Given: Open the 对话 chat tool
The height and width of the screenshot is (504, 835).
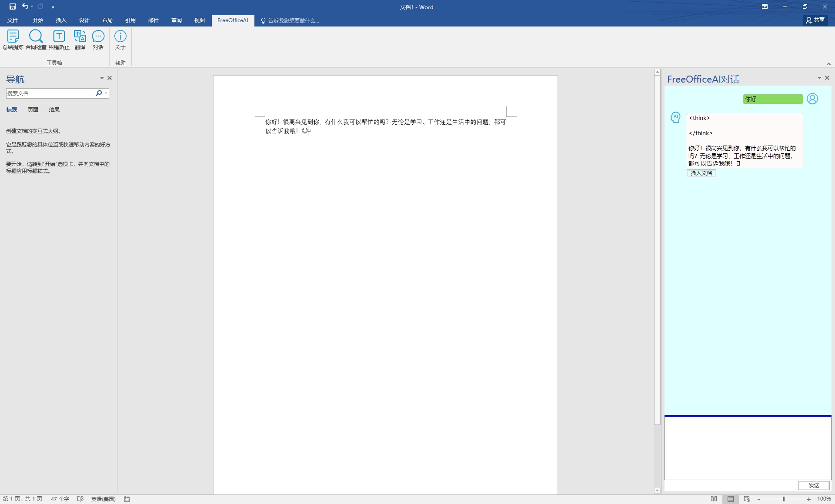Looking at the screenshot, I should [x=98, y=40].
